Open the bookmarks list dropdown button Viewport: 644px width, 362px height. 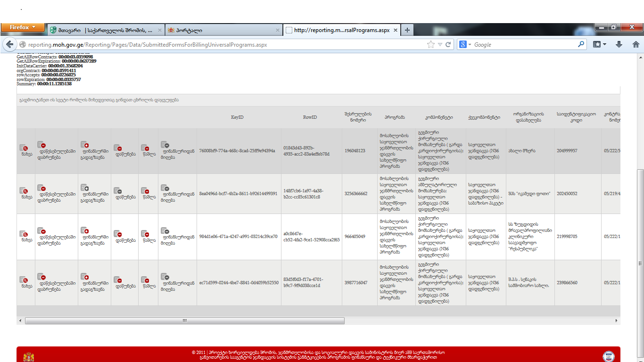tap(600, 44)
